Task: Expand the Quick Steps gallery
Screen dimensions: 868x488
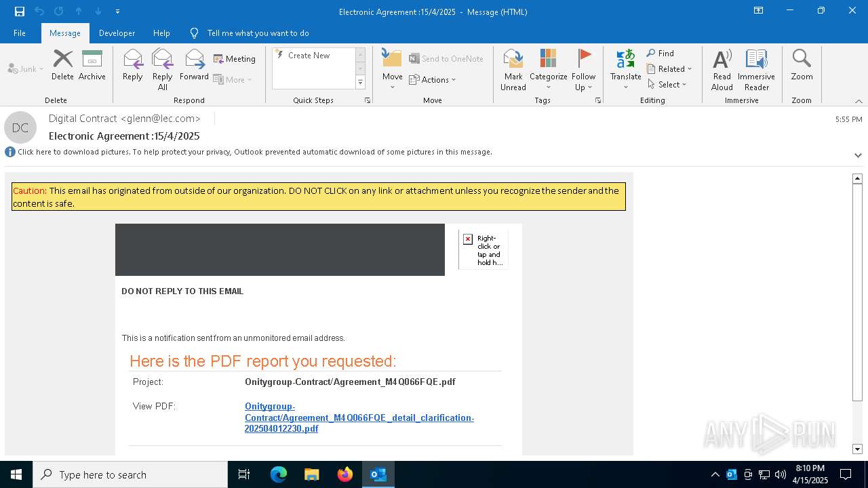Action: (360, 82)
